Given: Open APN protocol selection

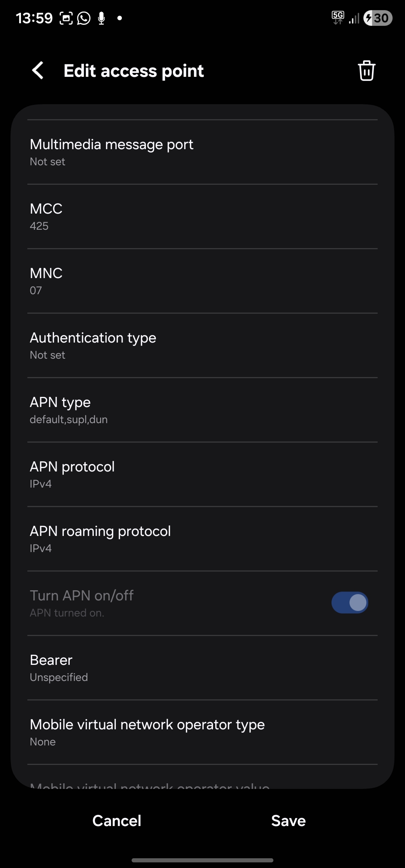Looking at the screenshot, I should (202, 474).
